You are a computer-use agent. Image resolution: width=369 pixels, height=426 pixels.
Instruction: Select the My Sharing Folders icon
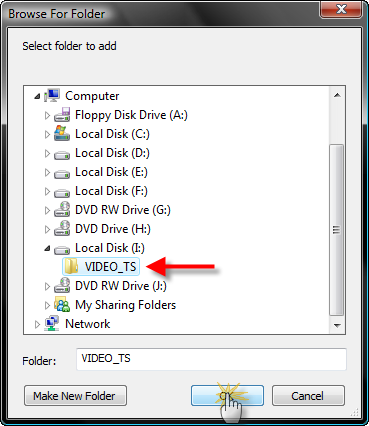point(62,304)
